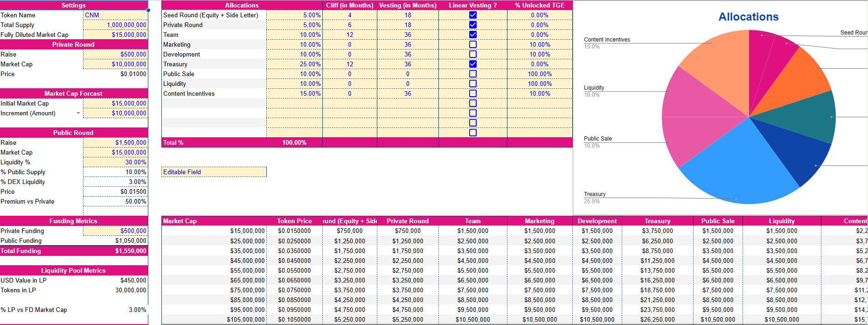This screenshot has width=868, height=325.
Task: Click the Total Supply value cell
Action: pos(115,25)
